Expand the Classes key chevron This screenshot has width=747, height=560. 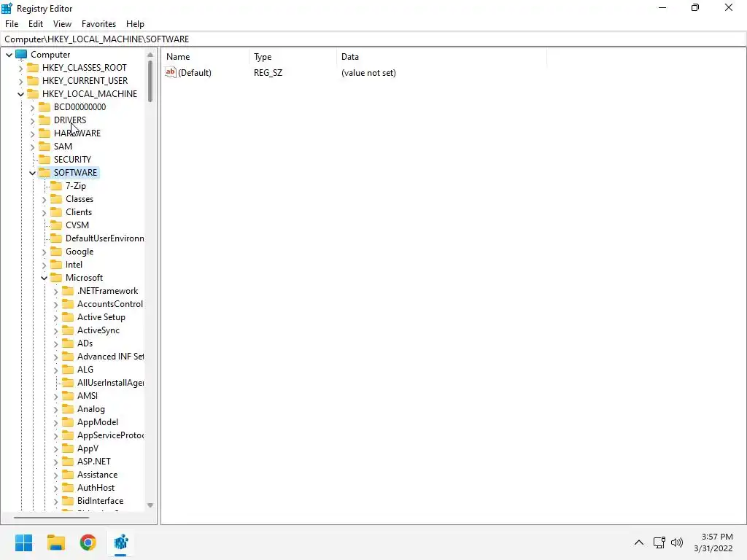point(44,200)
